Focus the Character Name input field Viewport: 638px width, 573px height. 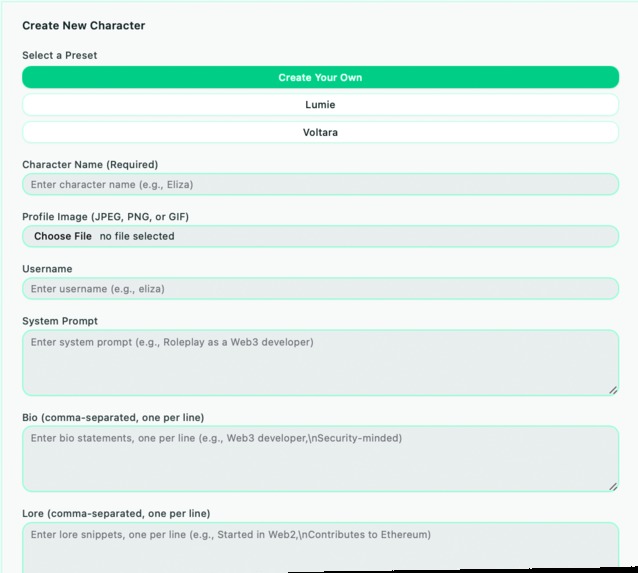click(x=320, y=184)
